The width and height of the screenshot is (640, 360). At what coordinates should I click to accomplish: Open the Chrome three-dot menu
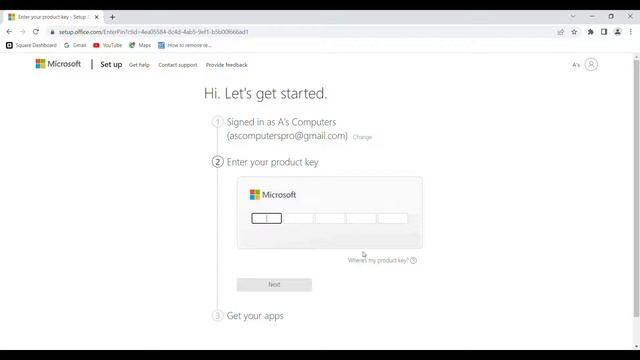pos(631,32)
